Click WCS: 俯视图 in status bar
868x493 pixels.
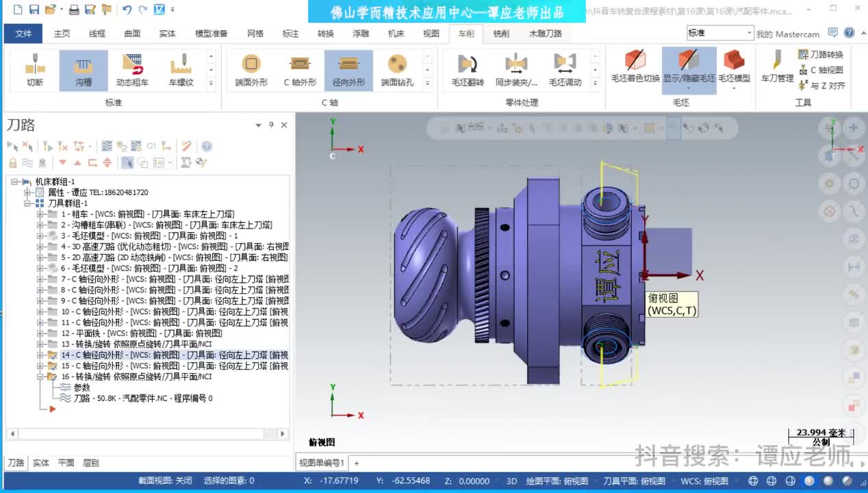coord(705,481)
